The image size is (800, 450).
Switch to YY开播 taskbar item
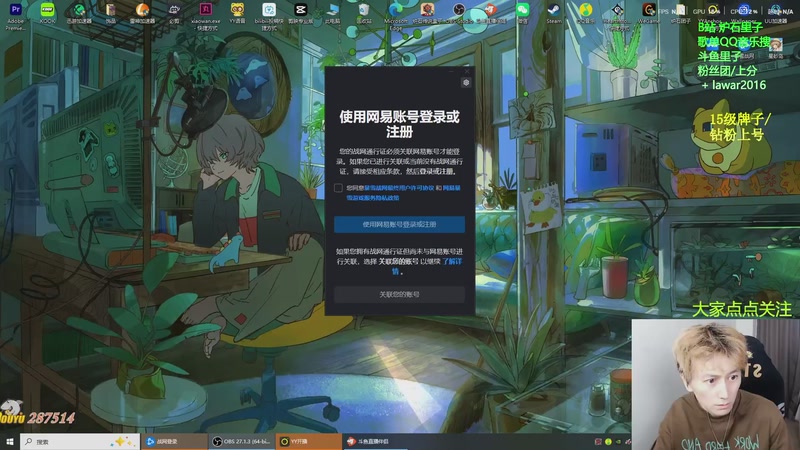(309, 441)
